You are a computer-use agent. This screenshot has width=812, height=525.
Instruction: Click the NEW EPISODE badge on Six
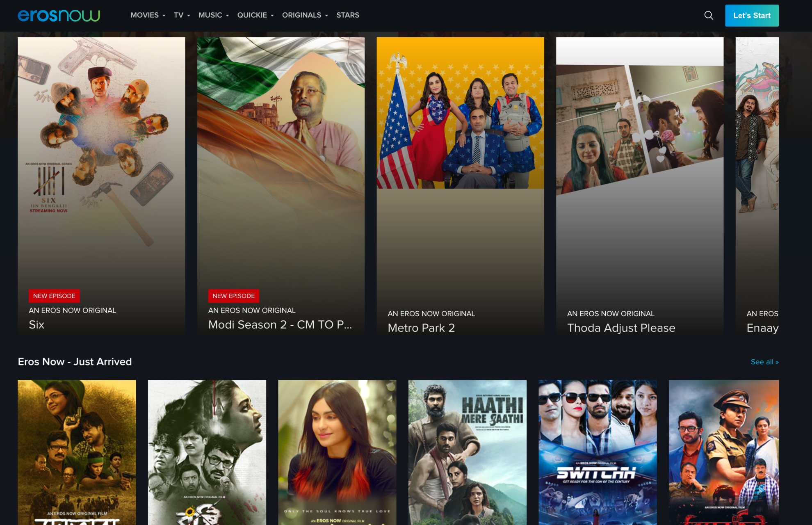(54, 296)
